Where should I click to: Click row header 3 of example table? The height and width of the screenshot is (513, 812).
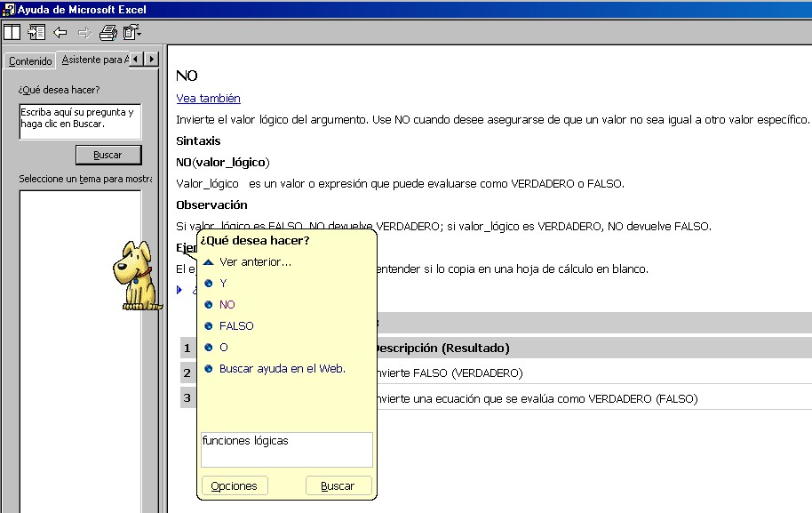[x=187, y=398]
